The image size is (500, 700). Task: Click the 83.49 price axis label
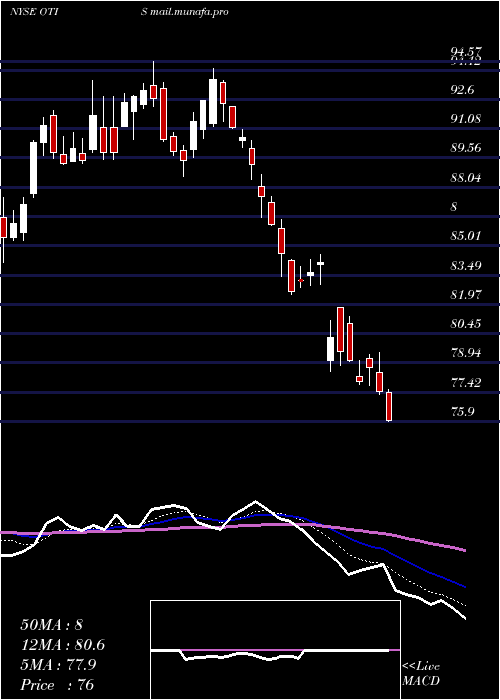pyautogui.click(x=466, y=266)
